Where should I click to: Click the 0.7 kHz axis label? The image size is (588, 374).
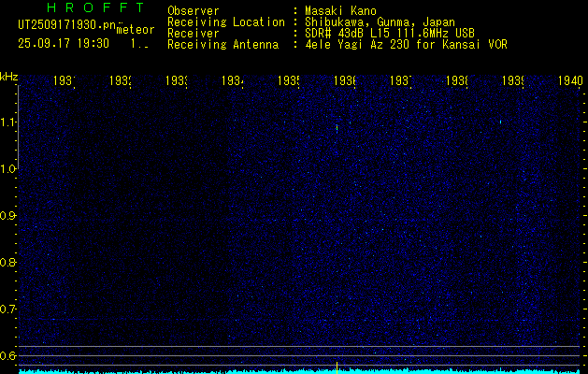[8, 309]
